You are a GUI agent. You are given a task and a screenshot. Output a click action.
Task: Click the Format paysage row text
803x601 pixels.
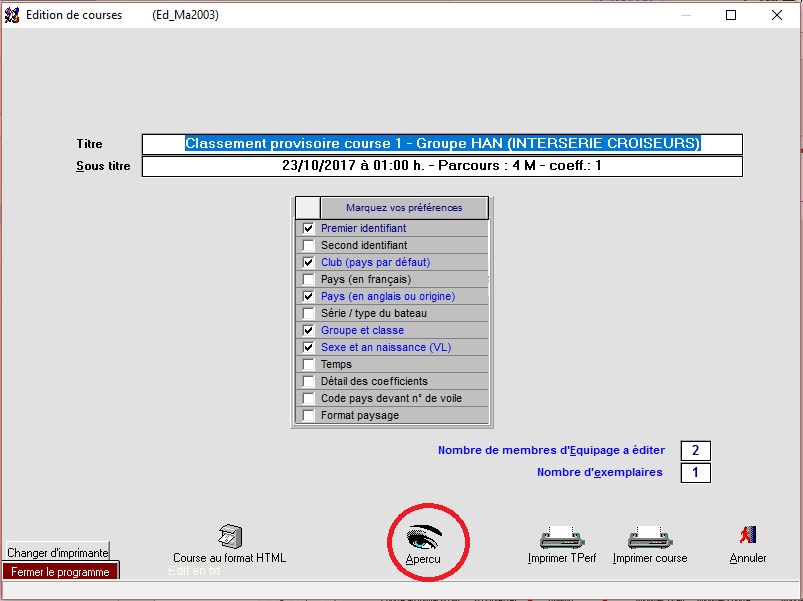[360, 415]
